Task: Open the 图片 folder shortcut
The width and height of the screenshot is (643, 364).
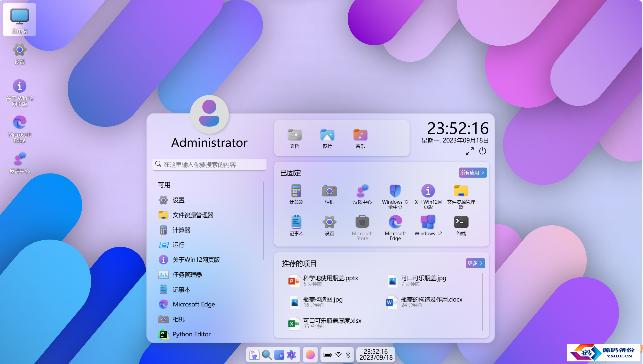Action: tap(327, 139)
